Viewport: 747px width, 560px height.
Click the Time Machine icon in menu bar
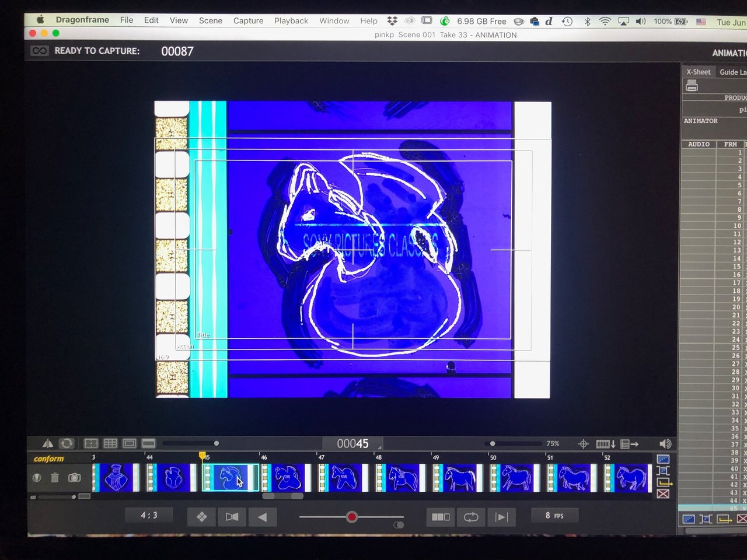(567, 21)
